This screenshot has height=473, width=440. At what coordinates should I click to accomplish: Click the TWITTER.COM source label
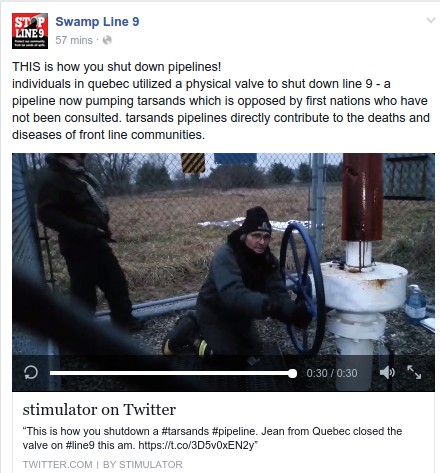(57, 464)
